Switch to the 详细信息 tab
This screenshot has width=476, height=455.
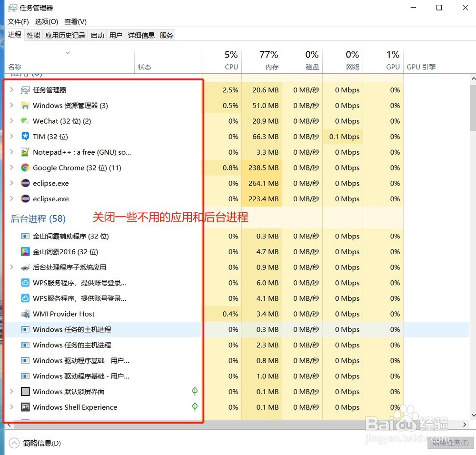point(141,36)
